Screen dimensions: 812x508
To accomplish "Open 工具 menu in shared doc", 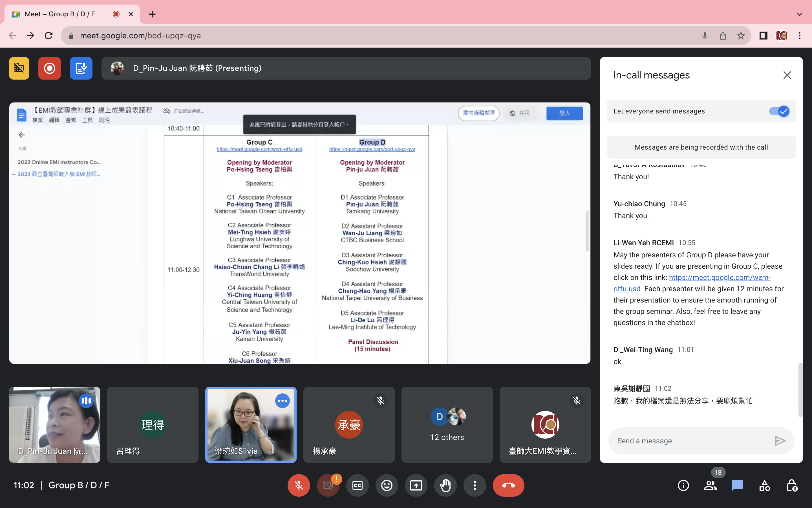I will tap(87, 120).
